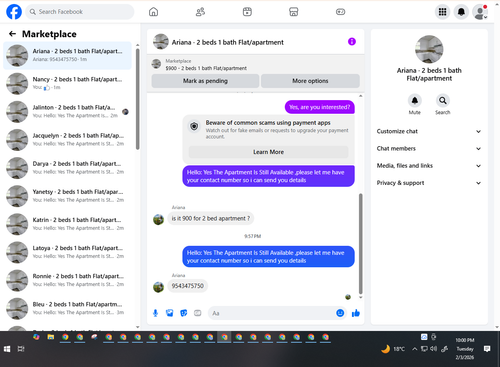
Task: Select the "Yes, are you interested?" message
Action: [x=320, y=107]
